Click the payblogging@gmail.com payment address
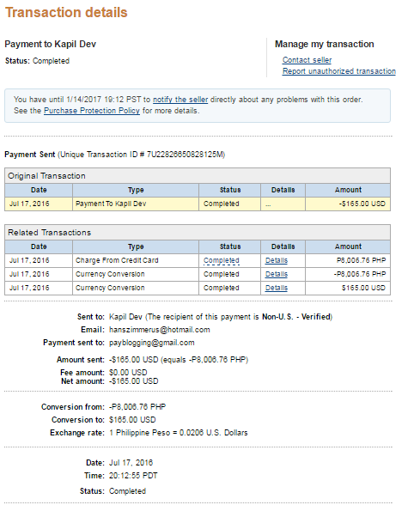The width and height of the screenshot is (420, 505). click(152, 343)
